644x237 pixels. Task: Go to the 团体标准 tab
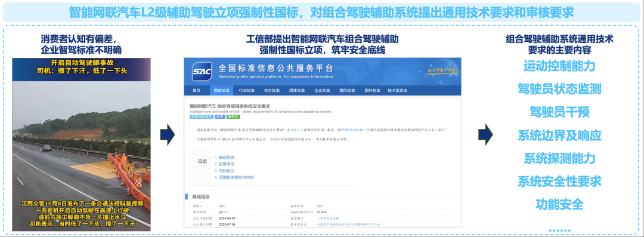click(x=296, y=91)
